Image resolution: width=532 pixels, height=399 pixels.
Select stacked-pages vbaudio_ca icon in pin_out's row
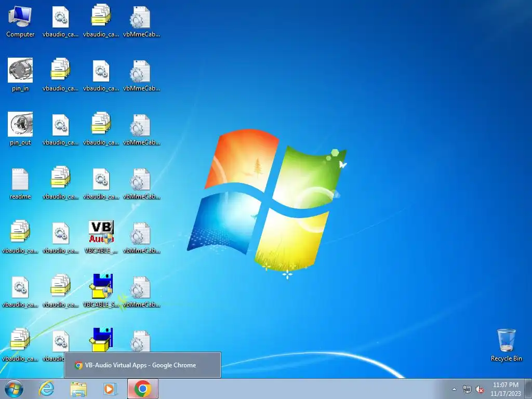point(101,129)
